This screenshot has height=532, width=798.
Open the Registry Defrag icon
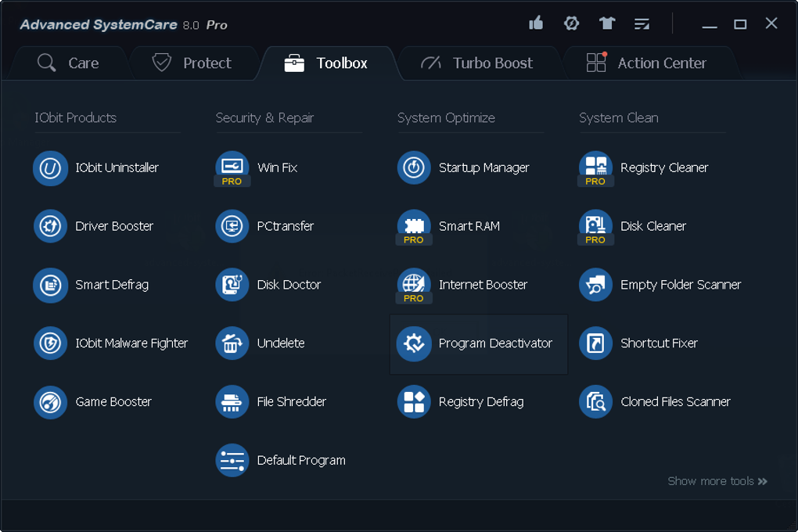click(x=414, y=402)
